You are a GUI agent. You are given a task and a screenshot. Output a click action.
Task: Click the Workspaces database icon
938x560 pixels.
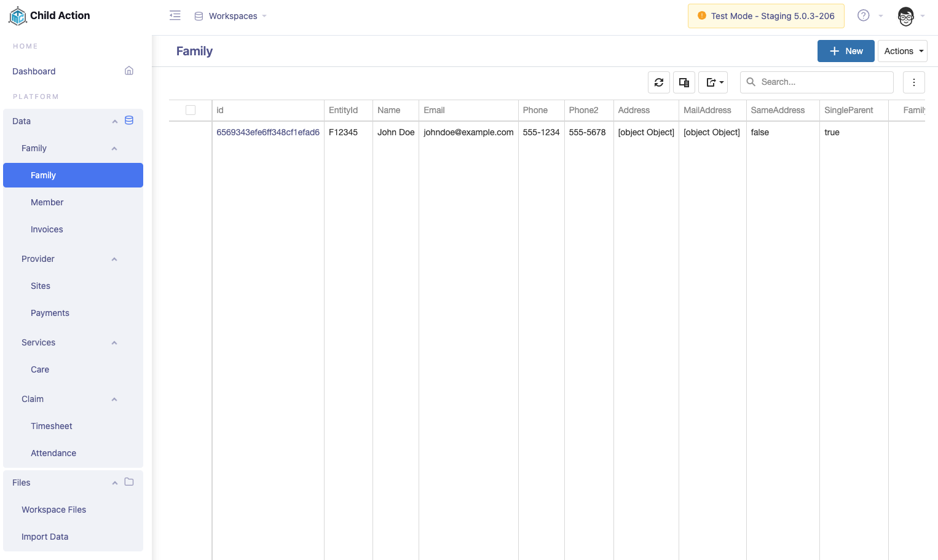coord(198,15)
